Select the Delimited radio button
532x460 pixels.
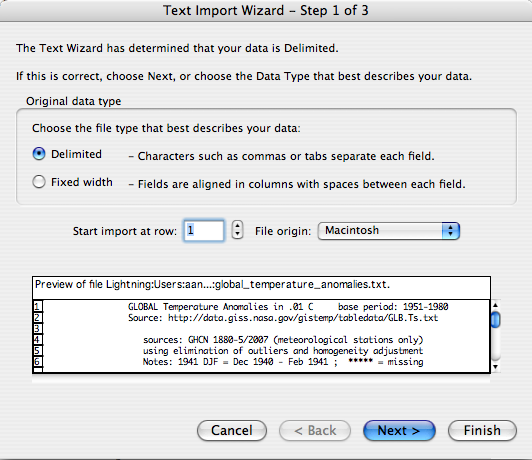point(39,154)
